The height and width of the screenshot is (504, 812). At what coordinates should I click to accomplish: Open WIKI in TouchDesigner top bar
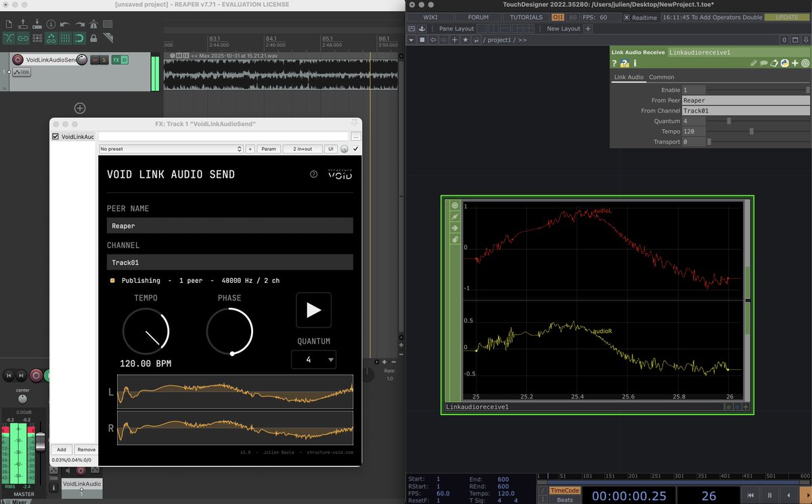(x=430, y=17)
